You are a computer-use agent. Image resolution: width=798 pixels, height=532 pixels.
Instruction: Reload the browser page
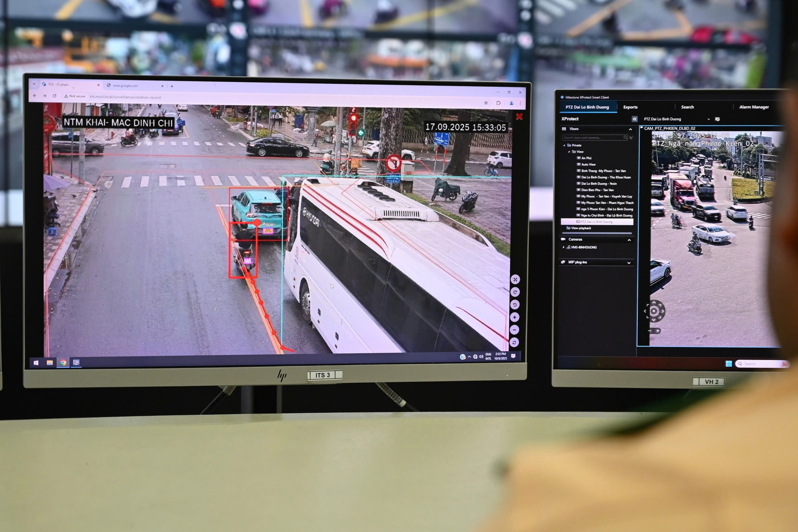tap(54, 96)
